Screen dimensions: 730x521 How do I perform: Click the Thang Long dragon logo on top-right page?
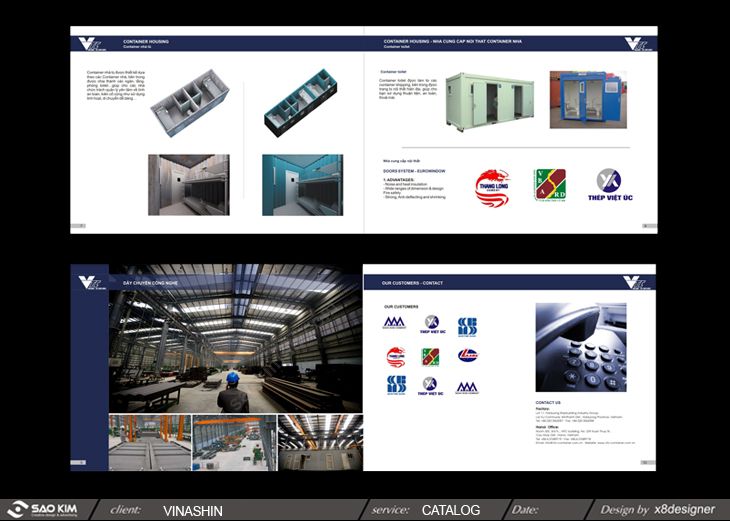(x=492, y=186)
